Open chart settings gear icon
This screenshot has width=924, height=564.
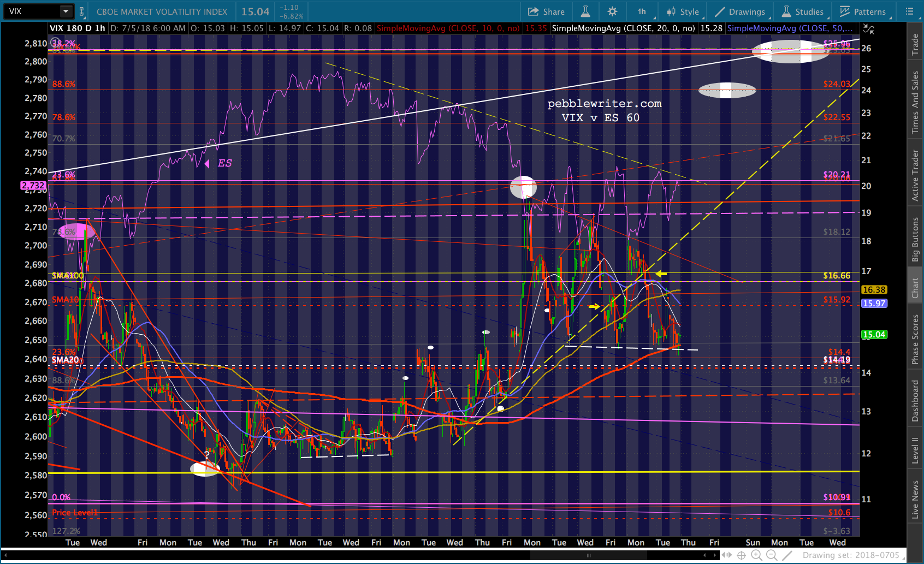(612, 11)
